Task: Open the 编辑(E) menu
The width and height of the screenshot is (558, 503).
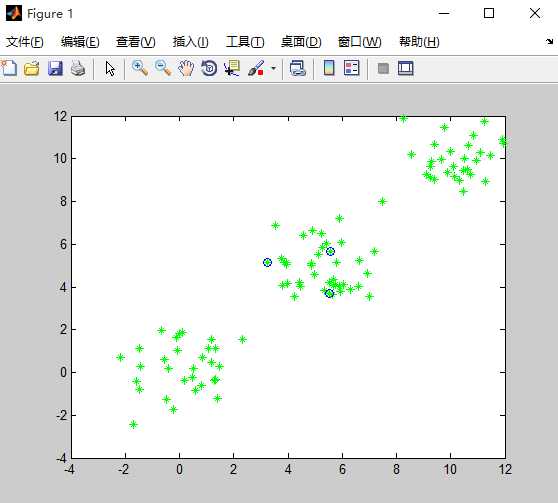Action: click(80, 42)
